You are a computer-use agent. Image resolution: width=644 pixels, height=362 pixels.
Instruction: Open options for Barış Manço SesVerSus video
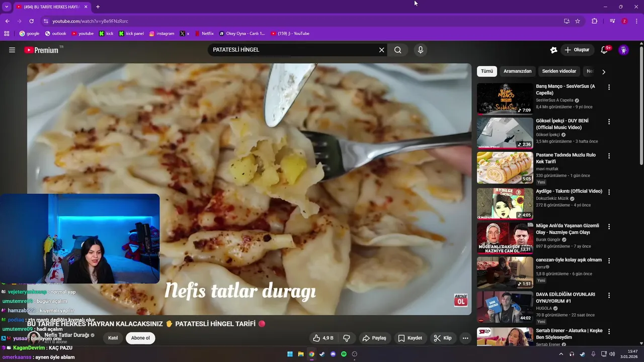(609, 87)
